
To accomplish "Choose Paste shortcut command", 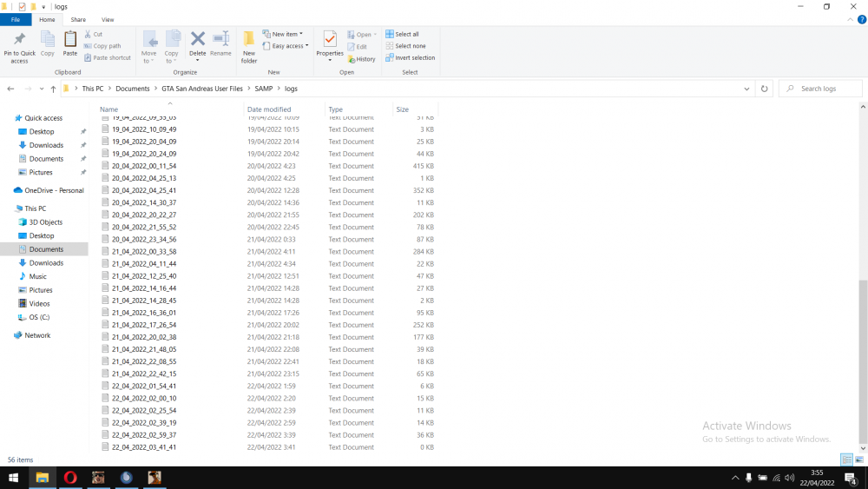I will 108,57.
